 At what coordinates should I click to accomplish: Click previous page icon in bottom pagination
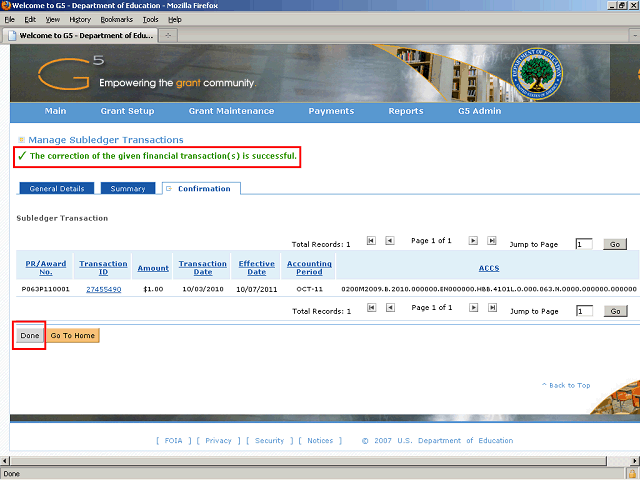390,308
